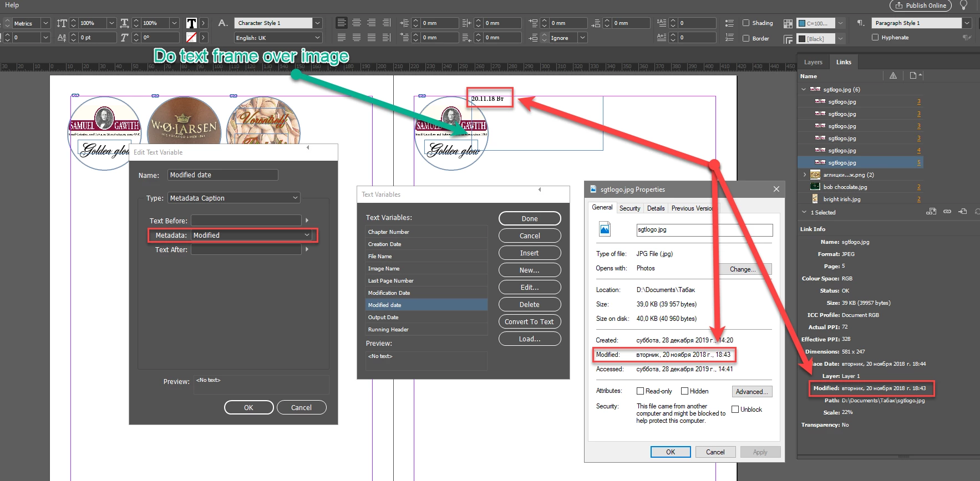This screenshot has width=980, height=481.
Task: Click Done in Text Variables dialog
Action: pyautogui.click(x=530, y=218)
